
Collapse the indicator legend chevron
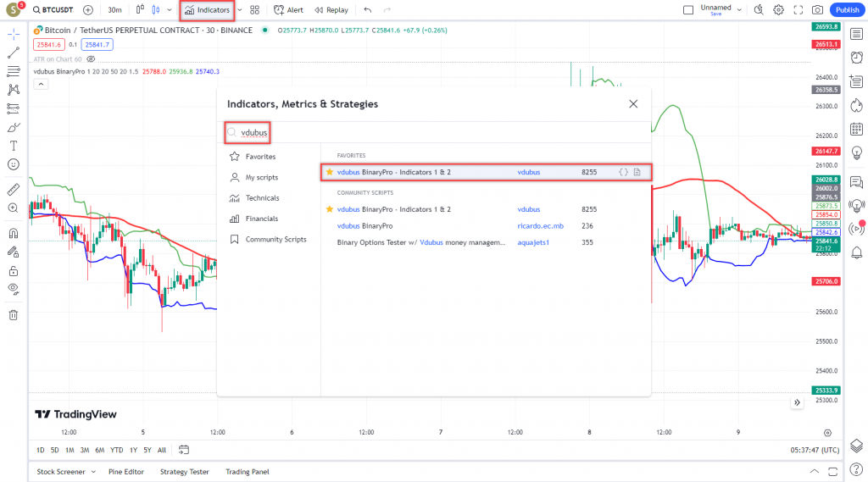[x=41, y=84]
